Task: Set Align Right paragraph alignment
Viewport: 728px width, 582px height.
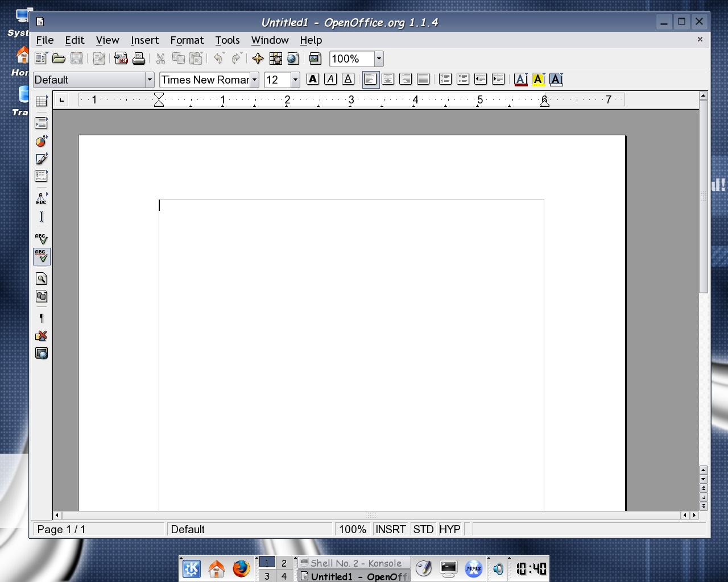Action: tap(406, 80)
